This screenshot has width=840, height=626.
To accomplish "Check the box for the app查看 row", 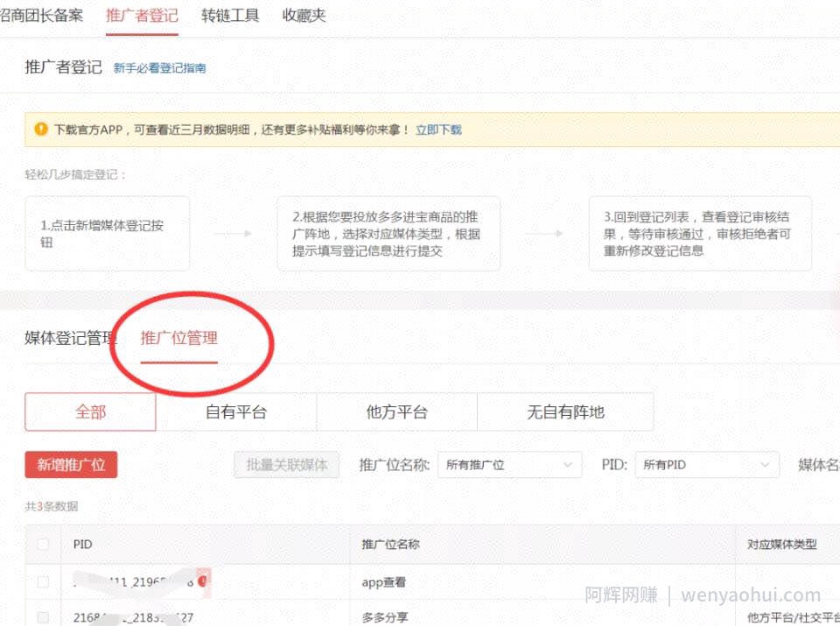I will tap(43, 581).
